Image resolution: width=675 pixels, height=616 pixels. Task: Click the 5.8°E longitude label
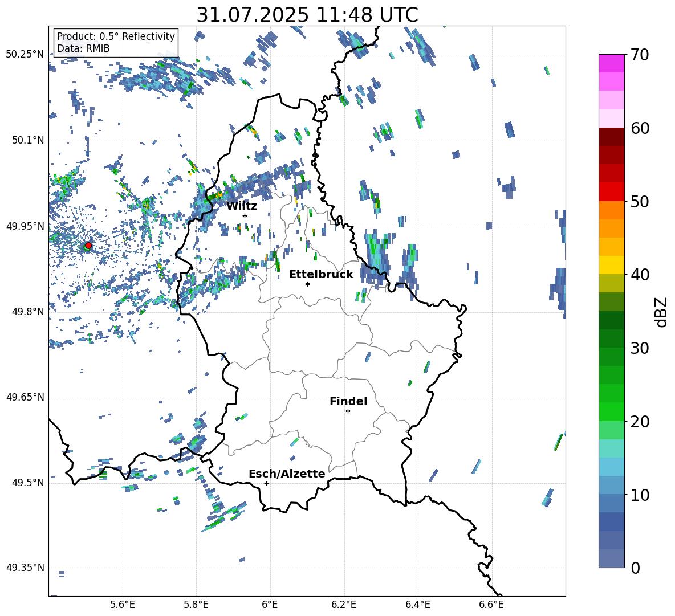[196, 605]
